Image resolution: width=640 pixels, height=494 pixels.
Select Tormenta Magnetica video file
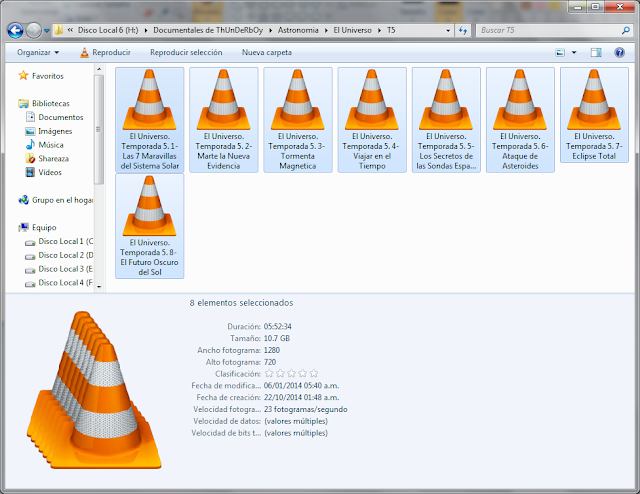pyautogui.click(x=298, y=120)
